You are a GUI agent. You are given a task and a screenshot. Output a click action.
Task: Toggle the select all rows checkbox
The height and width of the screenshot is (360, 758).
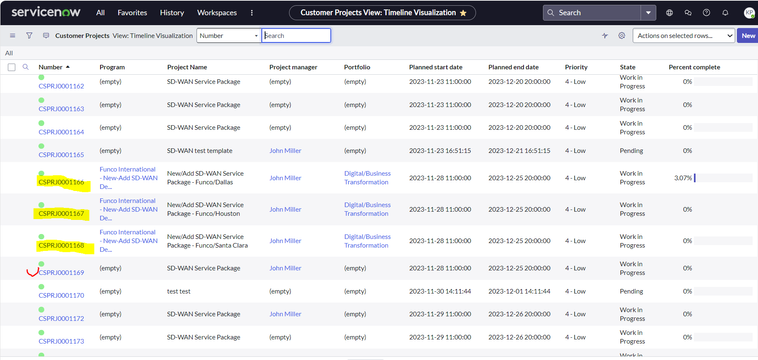coord(12,67)
